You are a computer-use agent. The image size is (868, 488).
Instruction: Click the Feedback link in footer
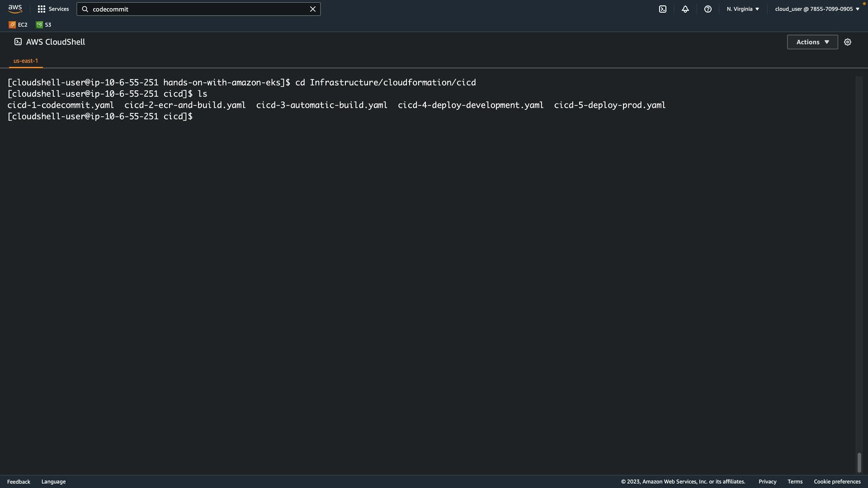coord(19,482)
